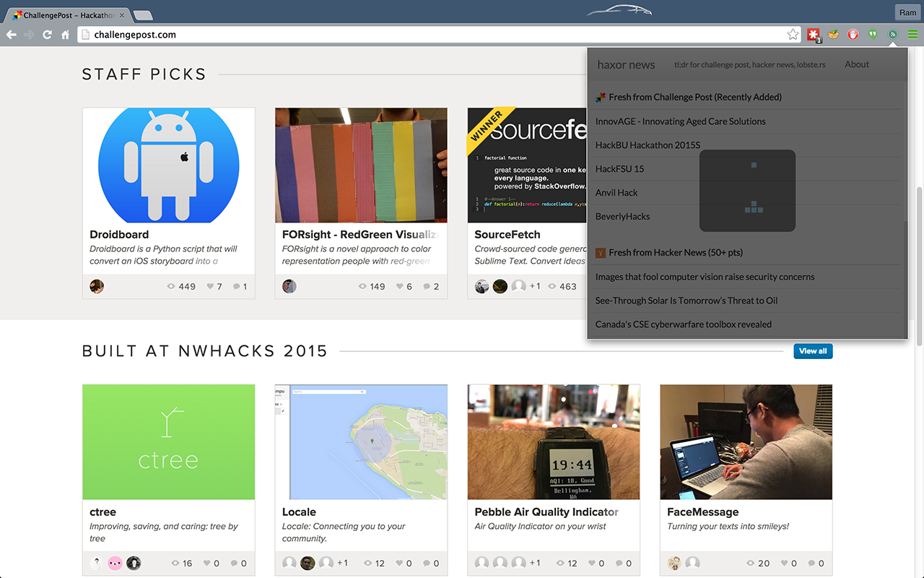
Task: Open the green Hangouts quote extension
Action: pyautogui.click(x=873, y=34)
